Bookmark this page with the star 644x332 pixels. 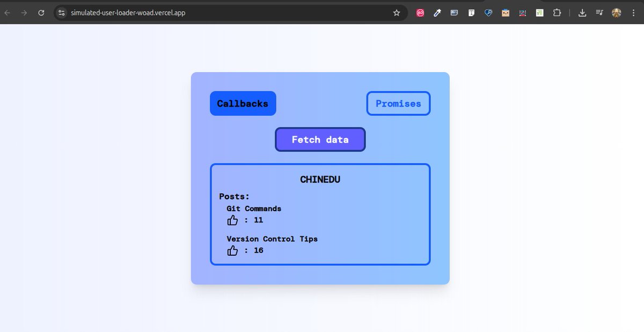pos(397,13)
